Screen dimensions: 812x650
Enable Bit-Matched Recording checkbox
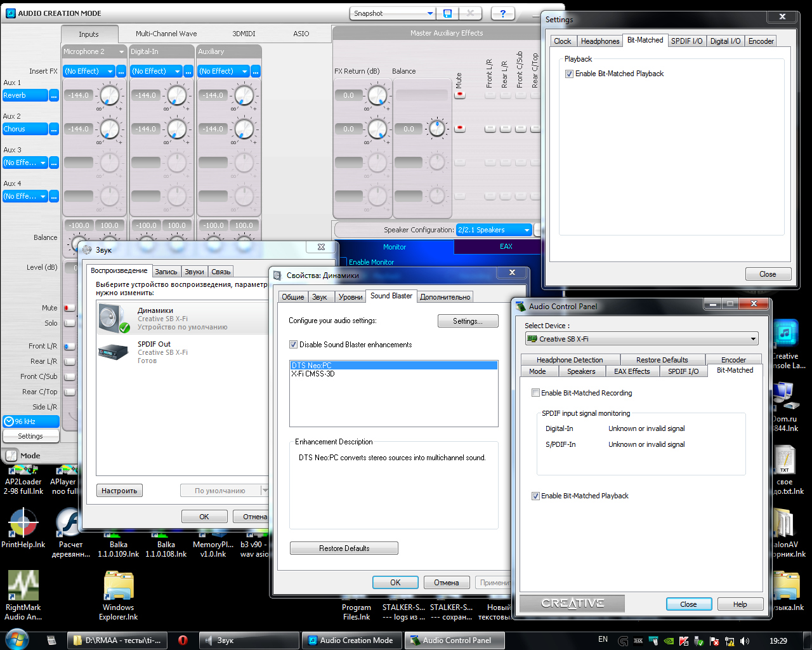pos(535,393)
